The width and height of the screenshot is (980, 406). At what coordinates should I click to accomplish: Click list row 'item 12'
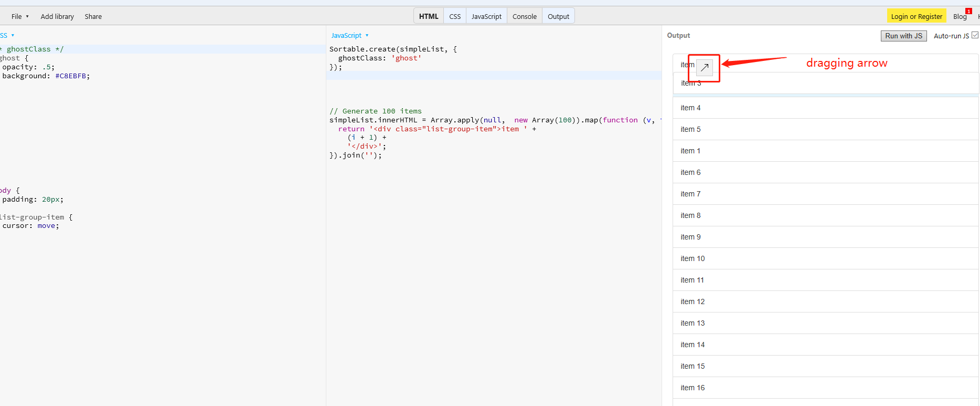pos(826,301)
